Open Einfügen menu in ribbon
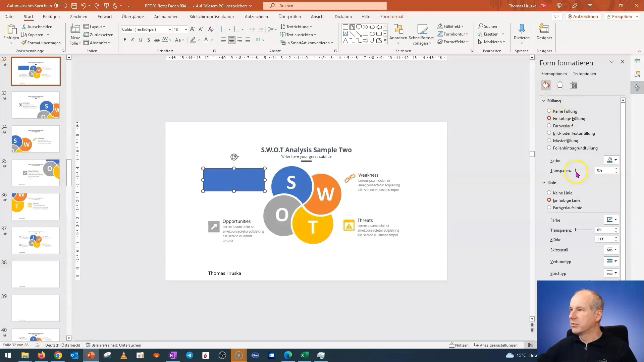The height and width of the screenshot is (362, 644). coord(51,16)
